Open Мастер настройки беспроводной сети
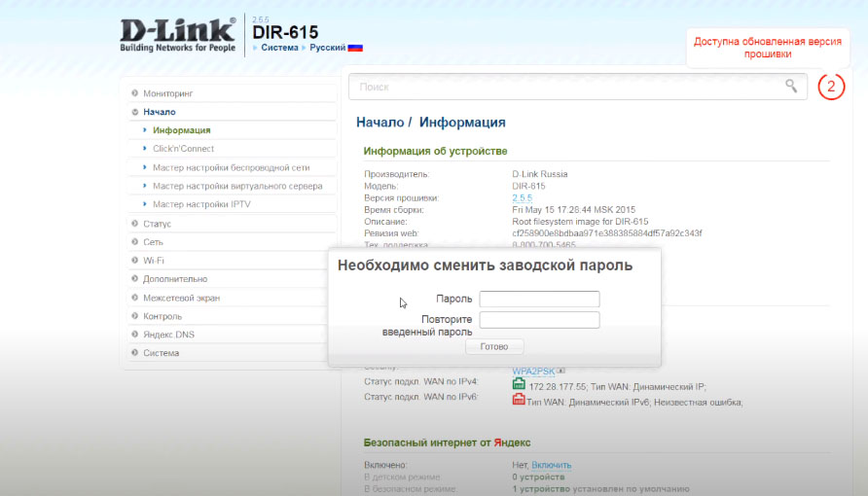868x496 pixels. (232, 167)
